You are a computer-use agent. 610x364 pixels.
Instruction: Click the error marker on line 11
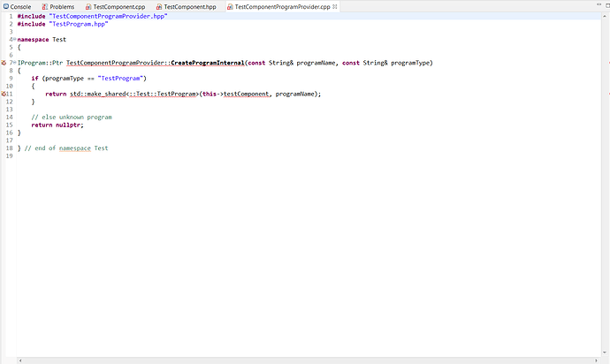(4, 94)
